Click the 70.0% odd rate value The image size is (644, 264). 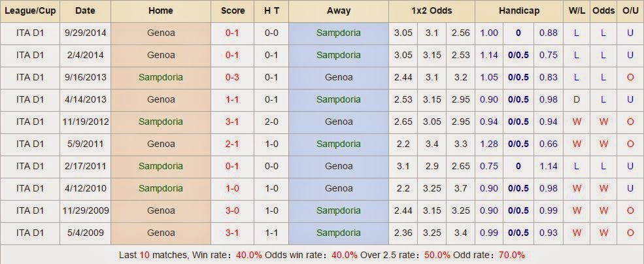click(x=511, y=255)
